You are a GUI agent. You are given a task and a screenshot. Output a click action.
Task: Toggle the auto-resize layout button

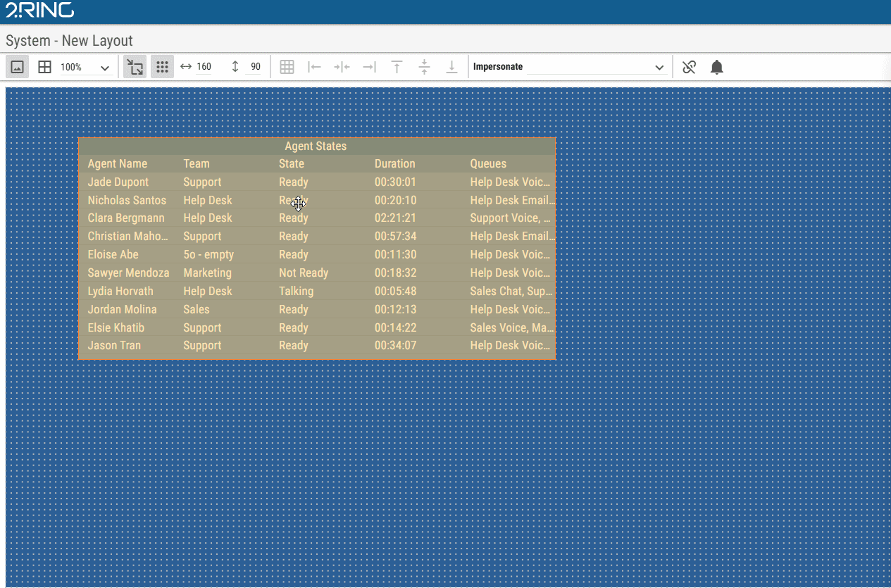[x=135, y=67]
